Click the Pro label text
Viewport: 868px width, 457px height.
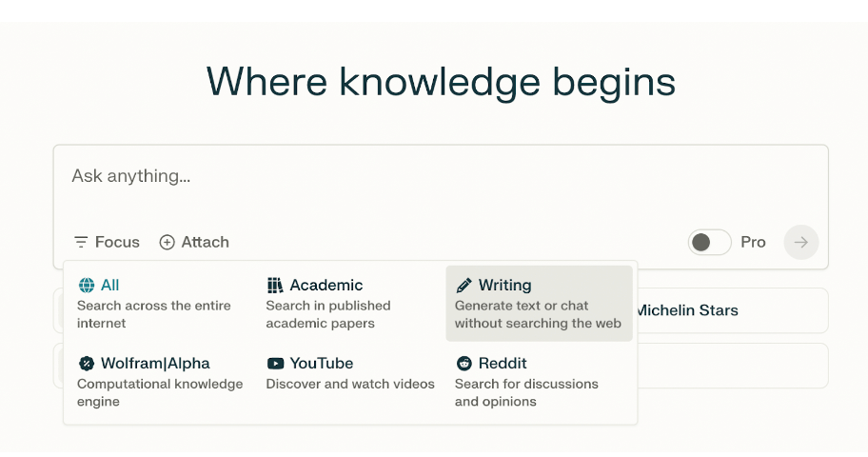(x=753, y=242)
